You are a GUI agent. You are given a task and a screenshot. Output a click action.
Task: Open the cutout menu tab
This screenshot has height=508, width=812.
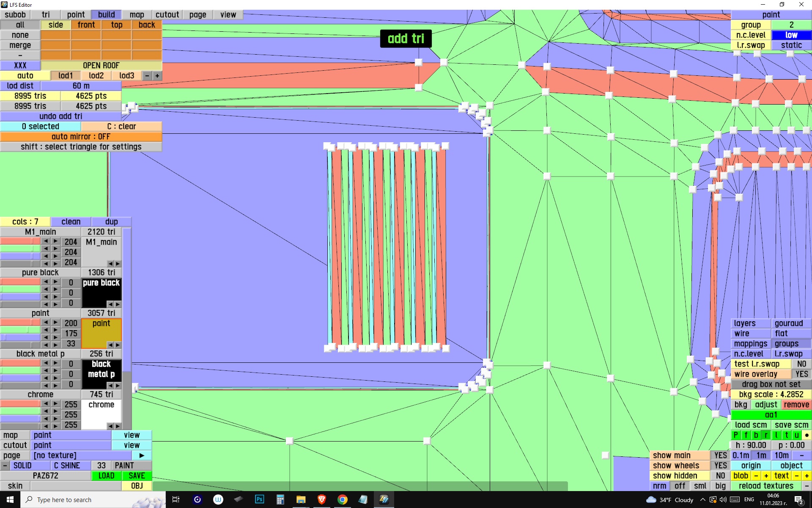click(167, 15)
